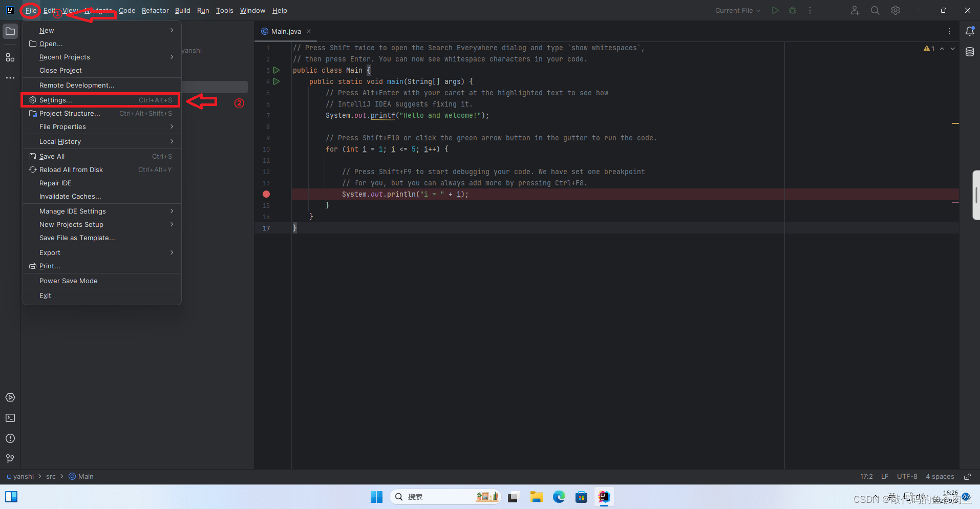Open the Structure tool window icon

coord(10,58)
